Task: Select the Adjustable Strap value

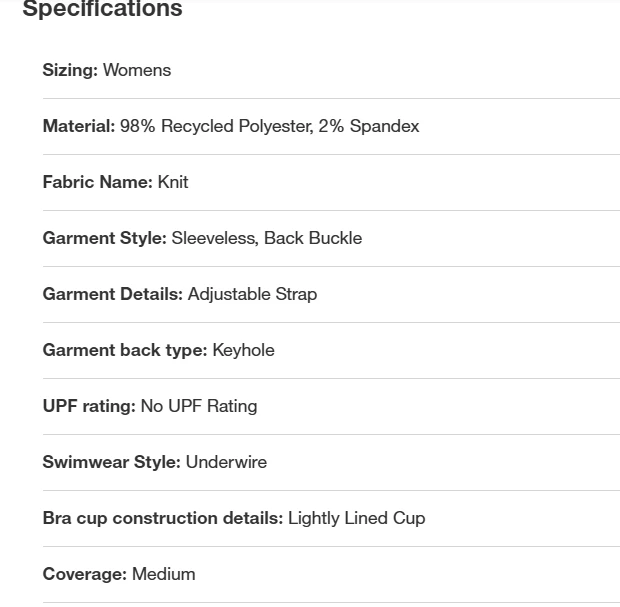Action: pyautogui.click(x=252, y=294)
